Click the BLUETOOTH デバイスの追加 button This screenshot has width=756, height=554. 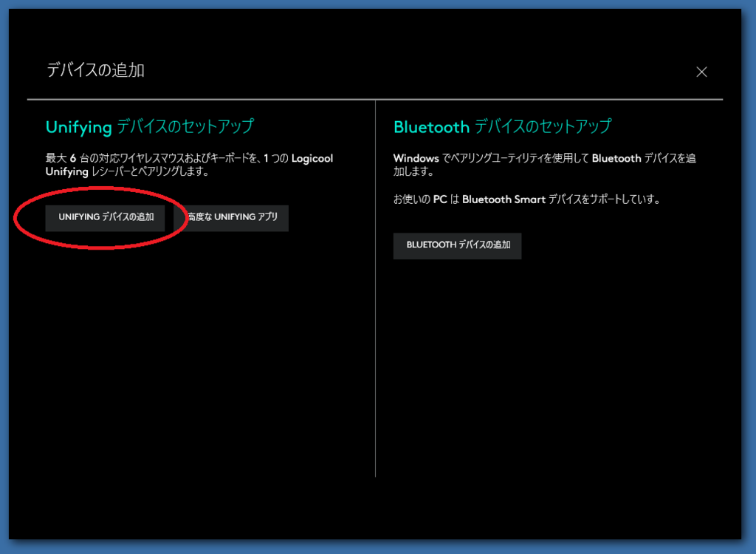tap(457, 246)
